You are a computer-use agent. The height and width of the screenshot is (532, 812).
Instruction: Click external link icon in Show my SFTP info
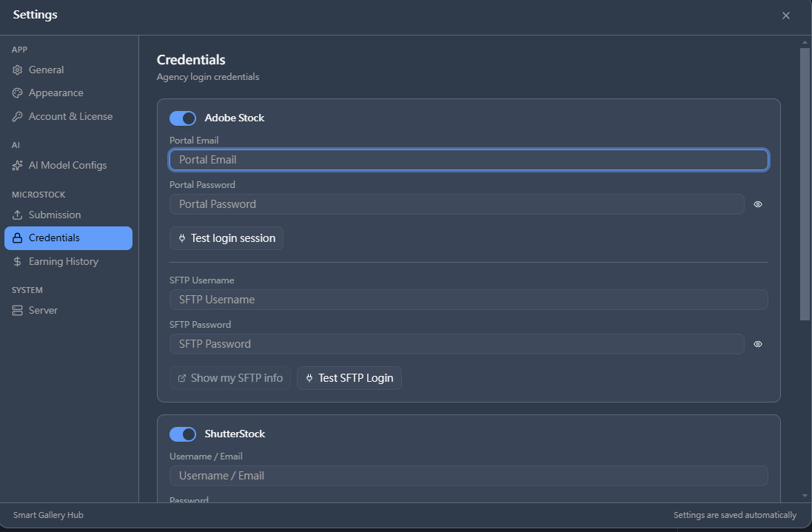pyautogui.click(x=182, y=378)
